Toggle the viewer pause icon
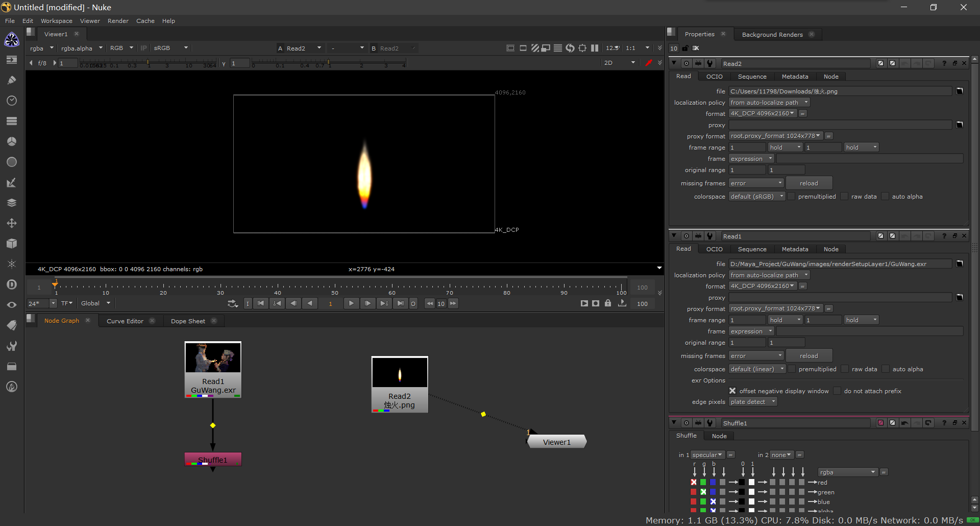The image size is (980, 526). click(595, 48)
